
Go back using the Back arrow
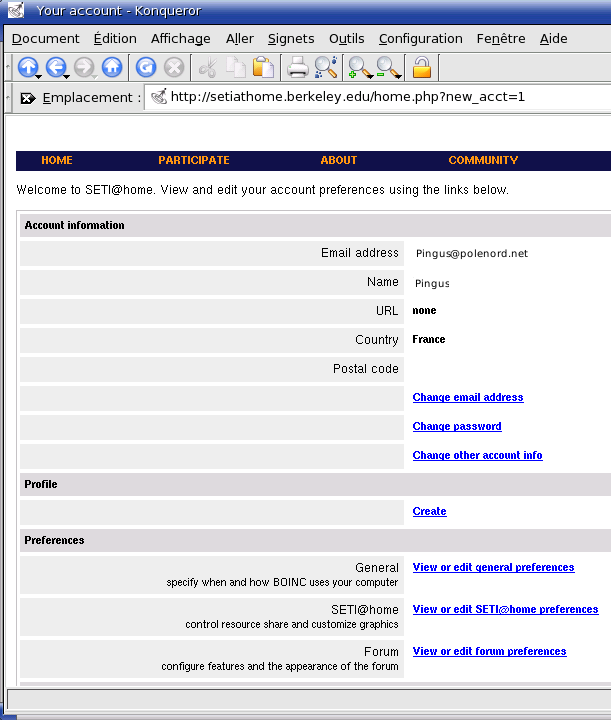tap(55, 68)
